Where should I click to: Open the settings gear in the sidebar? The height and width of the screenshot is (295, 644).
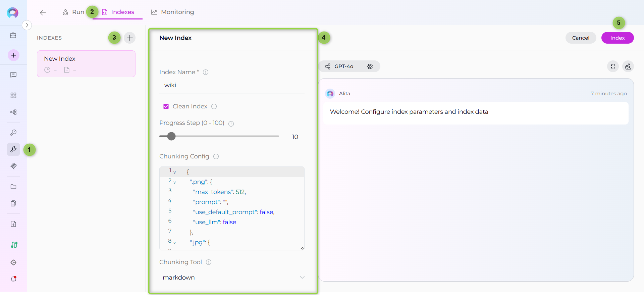(13, 262)
